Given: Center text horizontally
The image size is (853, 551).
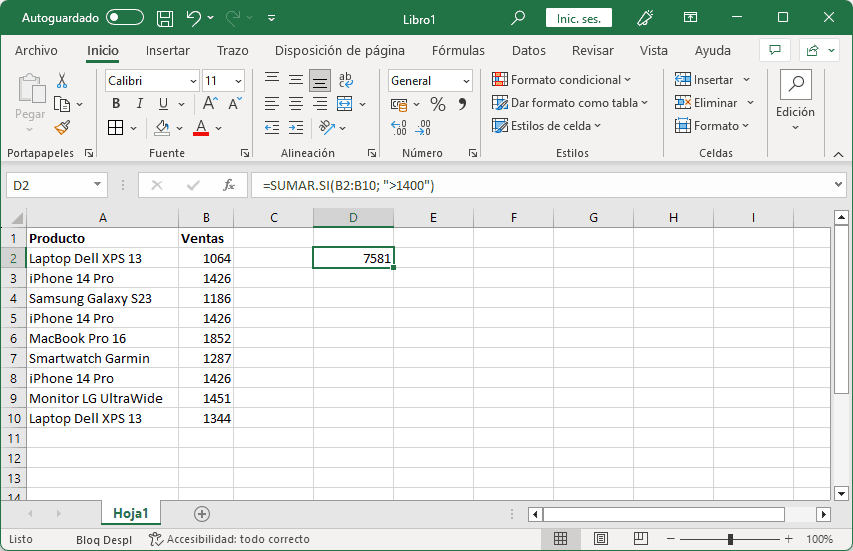Looking at the screenshot, I should pyautogui.click(x=296, y=103).
